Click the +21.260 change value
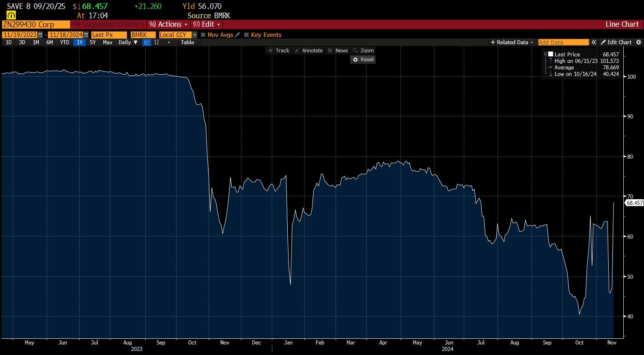644x355 pixels. coord(148,6)
